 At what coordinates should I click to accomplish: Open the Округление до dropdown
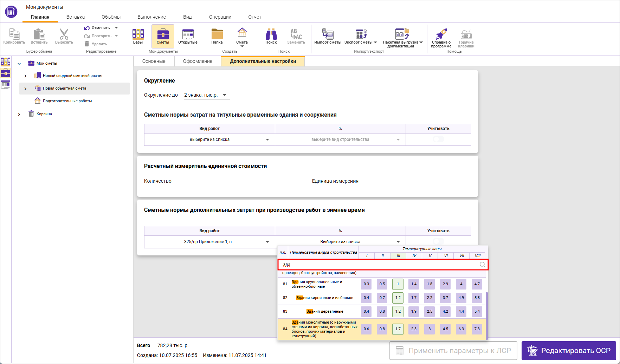coord(207,95)
